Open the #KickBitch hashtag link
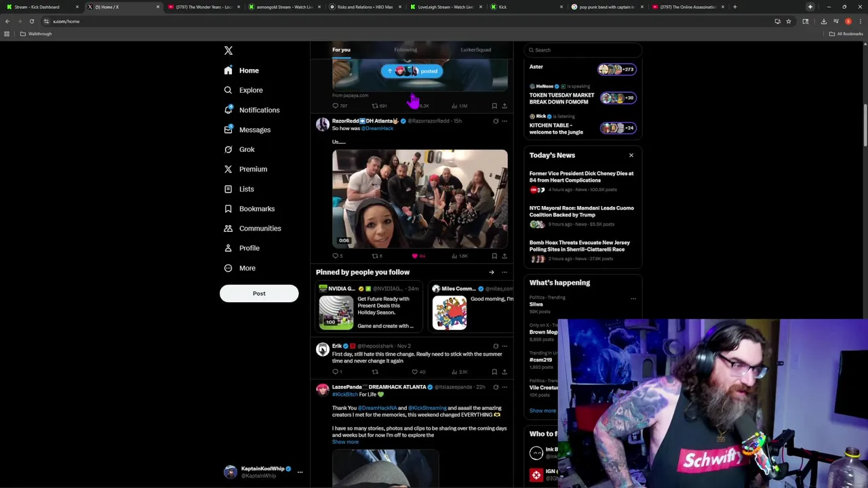Screen dimensions: 868x488 coord(344,394)
